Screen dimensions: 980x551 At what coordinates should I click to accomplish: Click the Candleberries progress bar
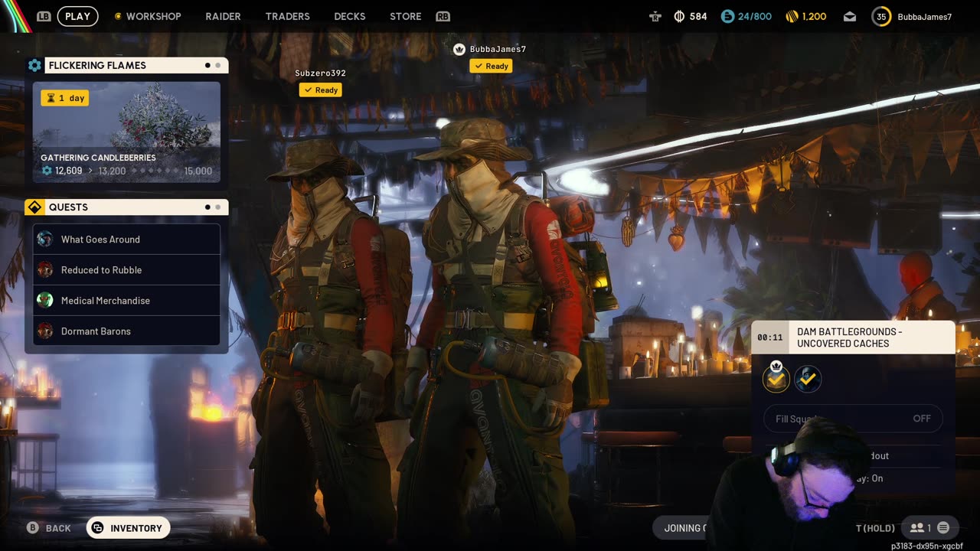tap(155, 171)
